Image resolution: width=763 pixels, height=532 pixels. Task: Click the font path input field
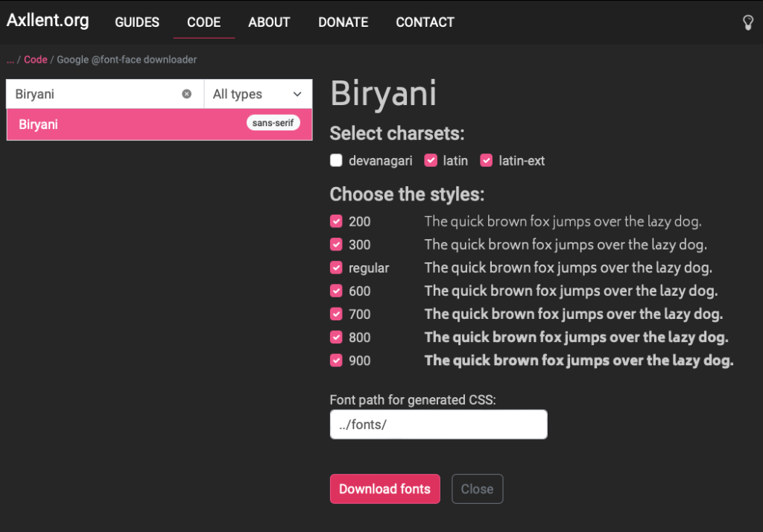click(438, 425)
